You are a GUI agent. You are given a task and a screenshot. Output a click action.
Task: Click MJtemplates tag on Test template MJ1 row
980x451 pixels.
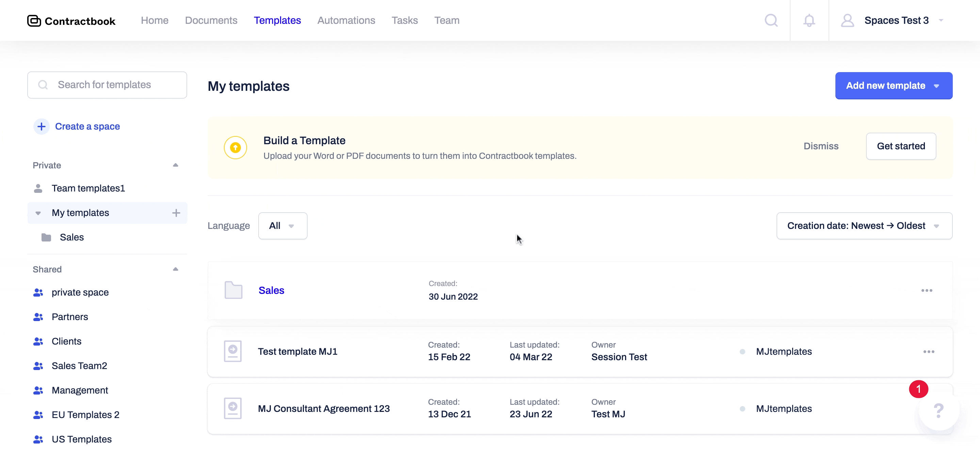(x=784, y=352)
